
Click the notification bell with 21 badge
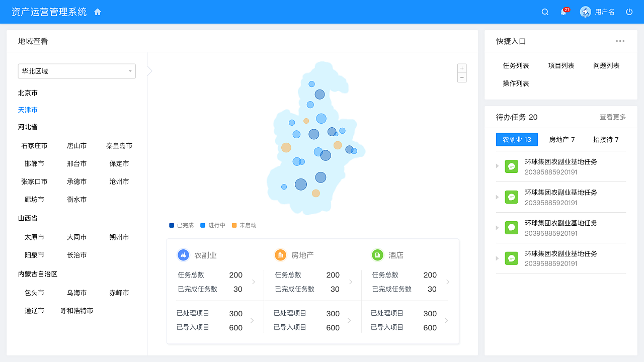pos(563,12)
